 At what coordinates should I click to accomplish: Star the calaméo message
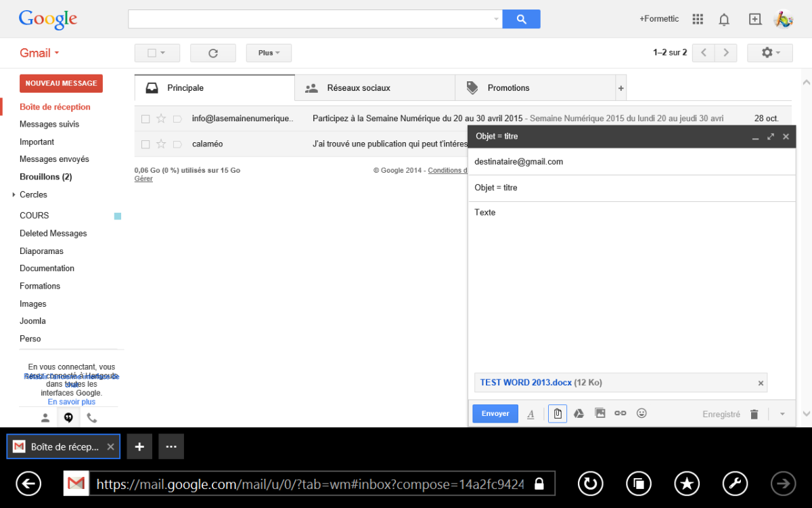pos(161,144)
